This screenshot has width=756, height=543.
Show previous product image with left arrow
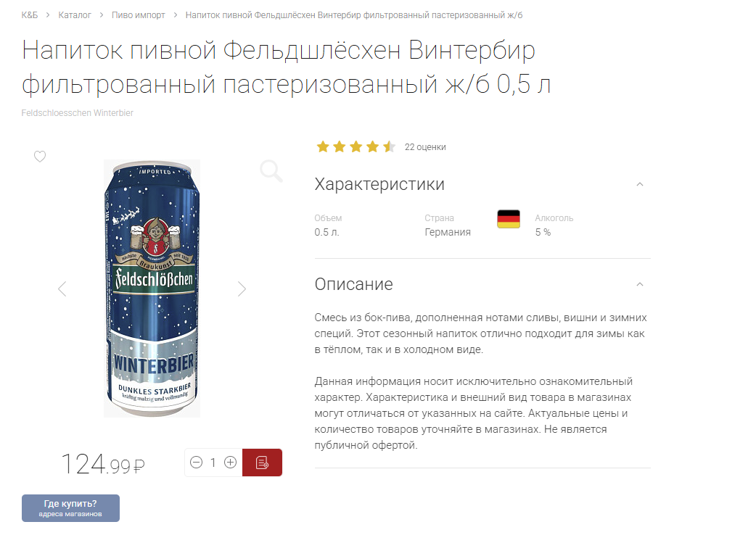(62, 289)
